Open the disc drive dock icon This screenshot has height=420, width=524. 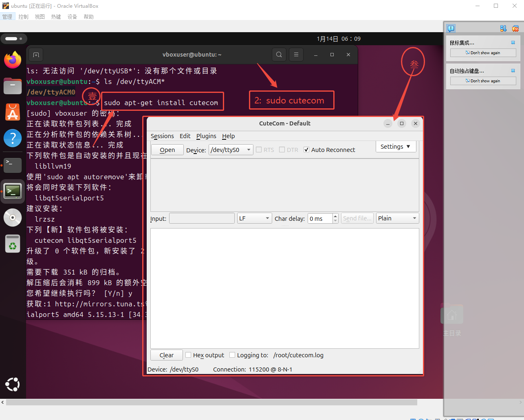pyautogui.click(x=13, y=218)
